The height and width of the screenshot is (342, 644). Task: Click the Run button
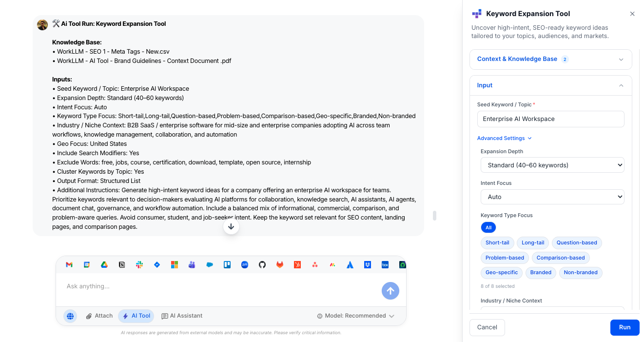pyautogui.click(x=624, y=327)
